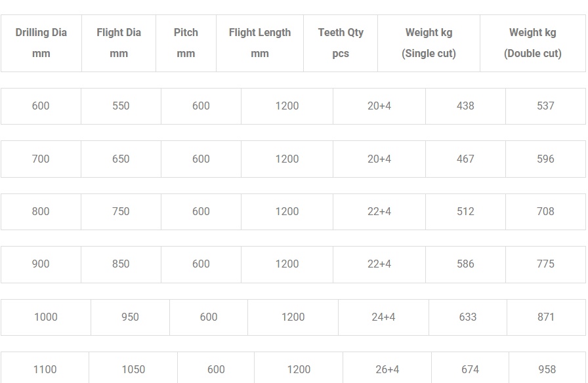The height and width of the screenshot is (383, 588).
Task: Click the Pitch mm column header
Action: 186,43
